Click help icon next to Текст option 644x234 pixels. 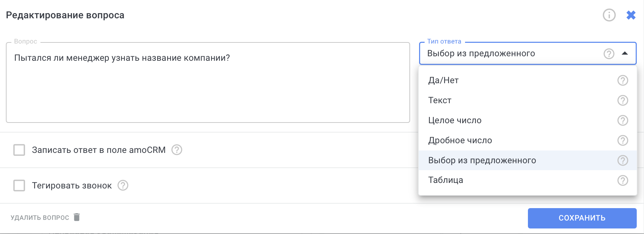(x=623, y=100)
